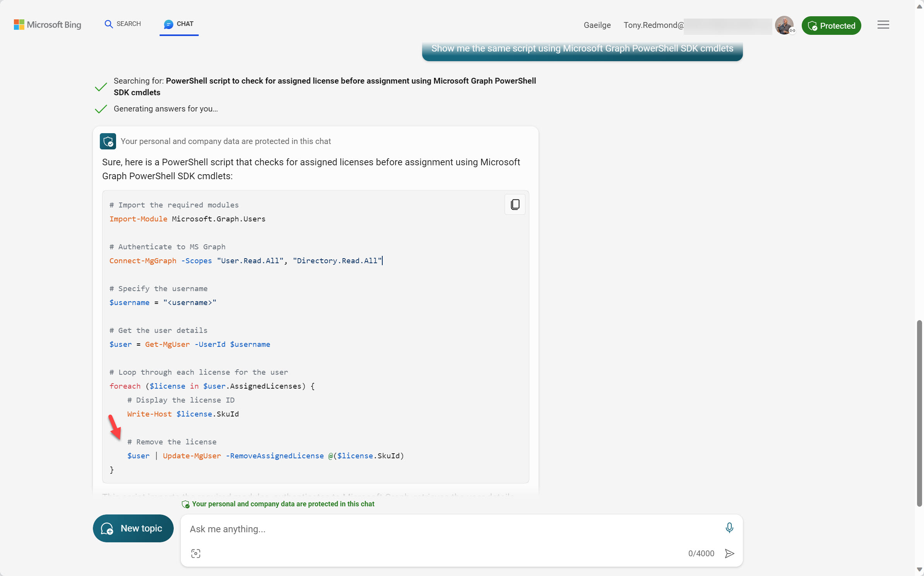Click the 'Searching for' status line
924x576 pixels.
pos(325,87)
